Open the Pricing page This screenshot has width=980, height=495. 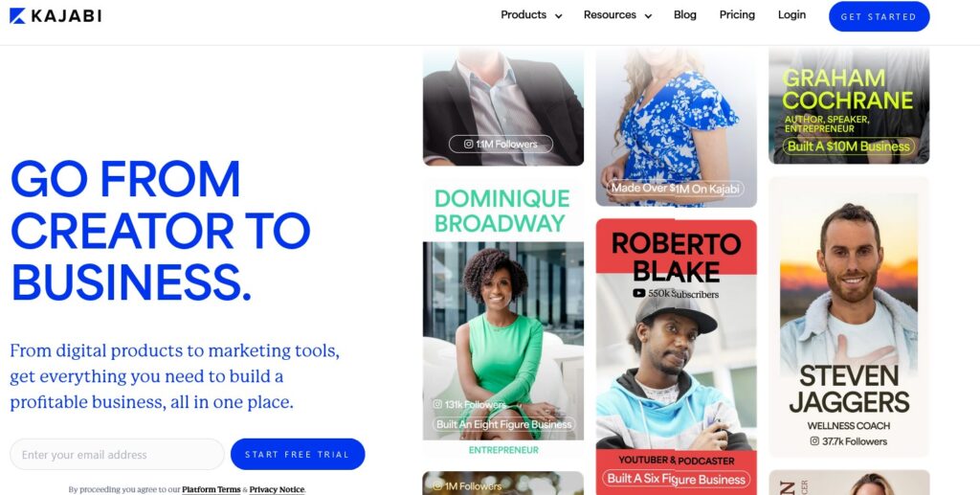737,15
